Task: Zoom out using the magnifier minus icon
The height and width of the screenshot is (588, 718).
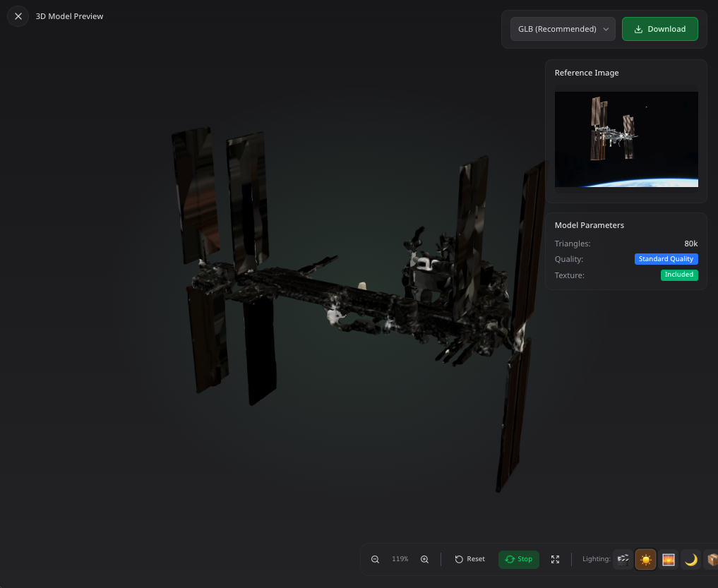Action: (376, 559)
